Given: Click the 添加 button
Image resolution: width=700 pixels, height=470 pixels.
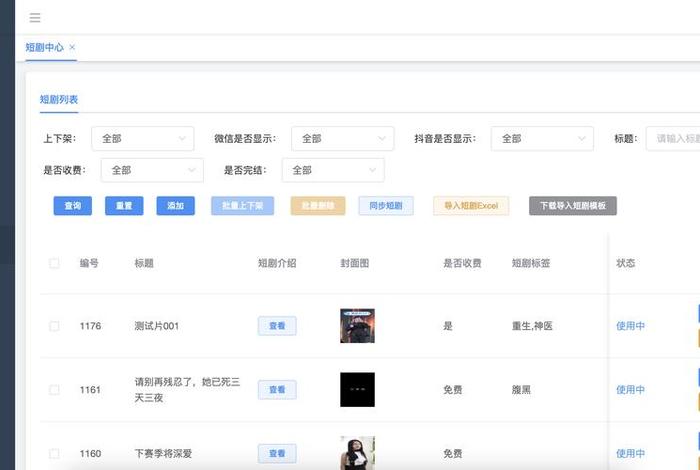Looking at the screenshot, I should (x=175, y=206).
